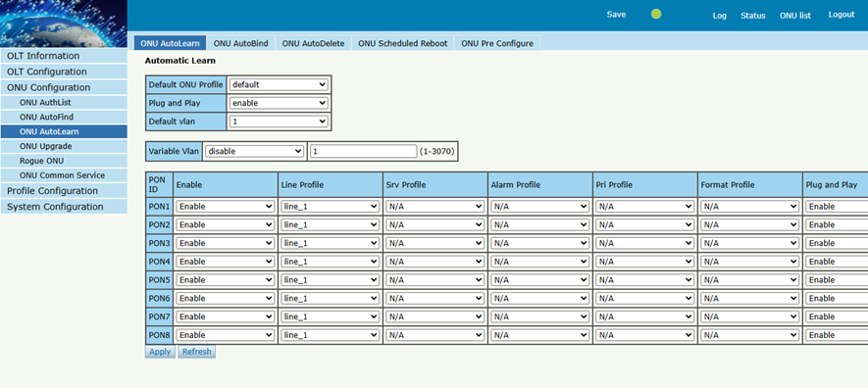Open the PON1 Line Profile dropdown
Image resolution: width=868 pixels, height=388 pixels.
tap(330, 206)
